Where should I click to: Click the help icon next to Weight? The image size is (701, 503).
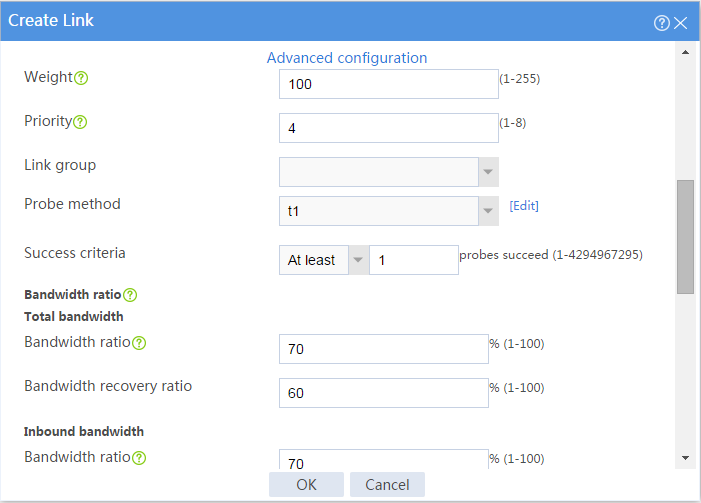coord(81,78)
